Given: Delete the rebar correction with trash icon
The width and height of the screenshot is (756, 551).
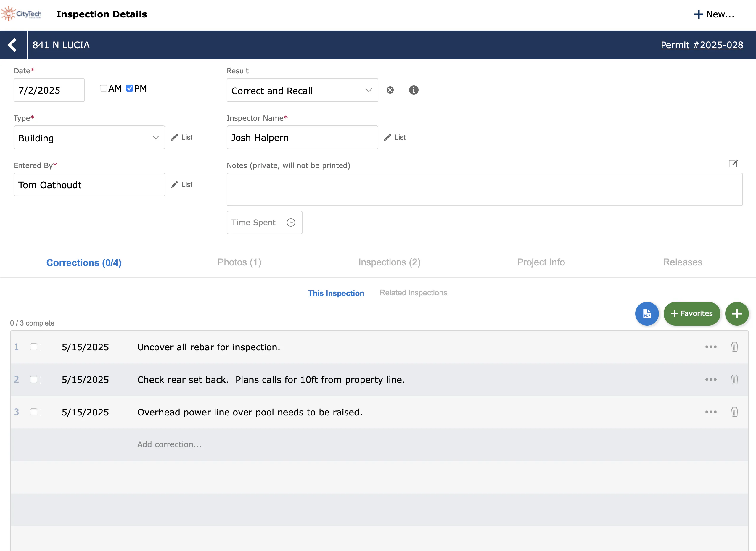Looking at the screenshot, I should click(734, 347).
